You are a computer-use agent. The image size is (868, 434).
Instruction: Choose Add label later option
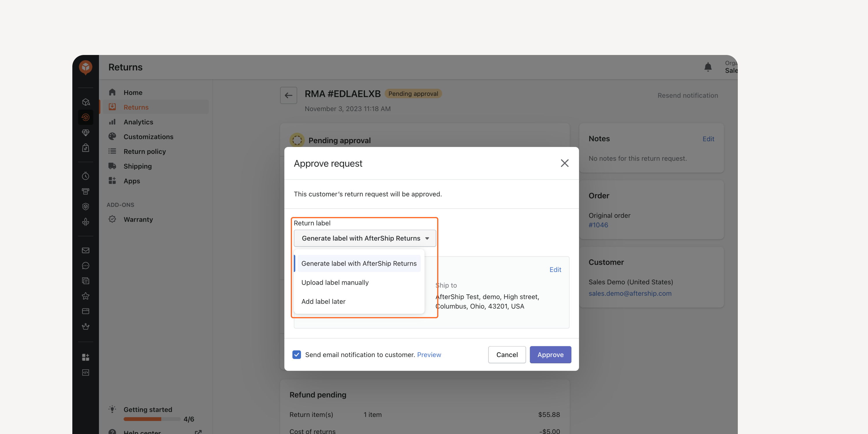coord(358,301)
